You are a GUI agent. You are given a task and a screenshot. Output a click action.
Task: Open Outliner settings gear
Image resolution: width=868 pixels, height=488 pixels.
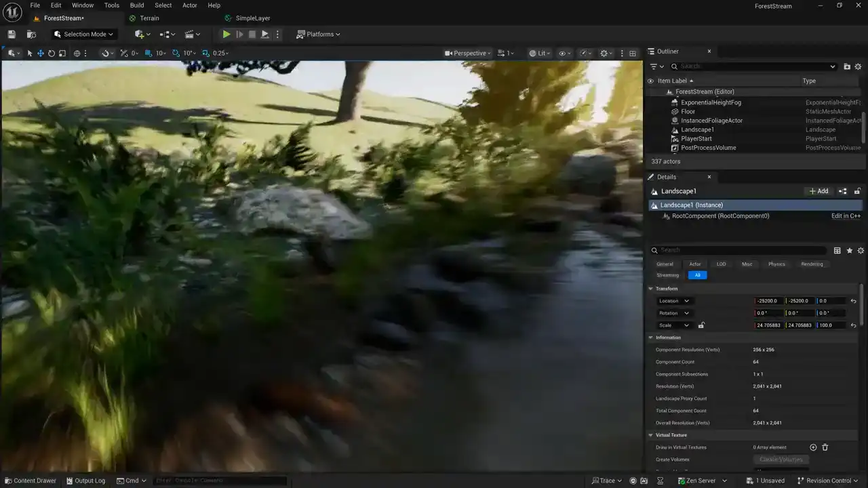(858, 66)
